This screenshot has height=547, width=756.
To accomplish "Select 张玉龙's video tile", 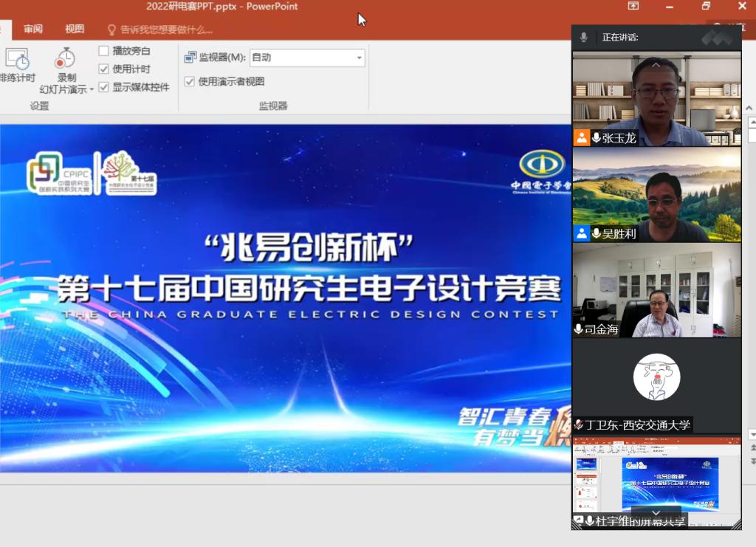I will pyautogui.click(x=656, y=98).
